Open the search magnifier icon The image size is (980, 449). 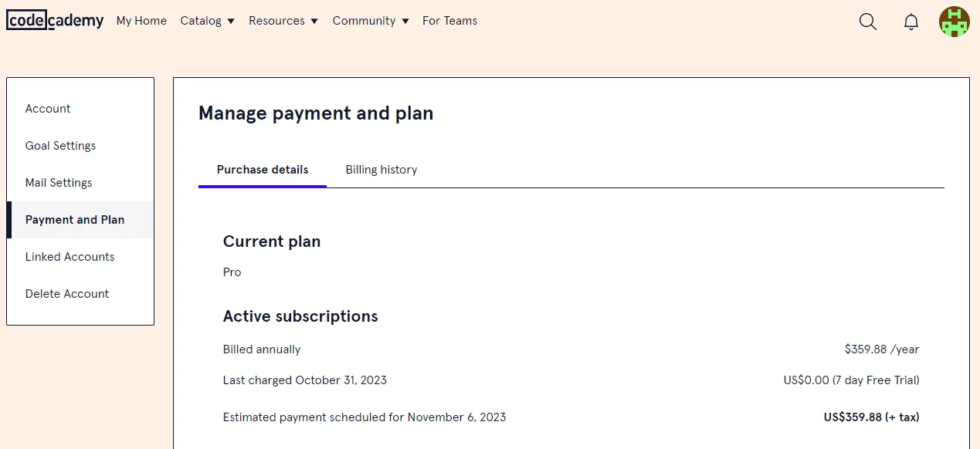(868, 22)
